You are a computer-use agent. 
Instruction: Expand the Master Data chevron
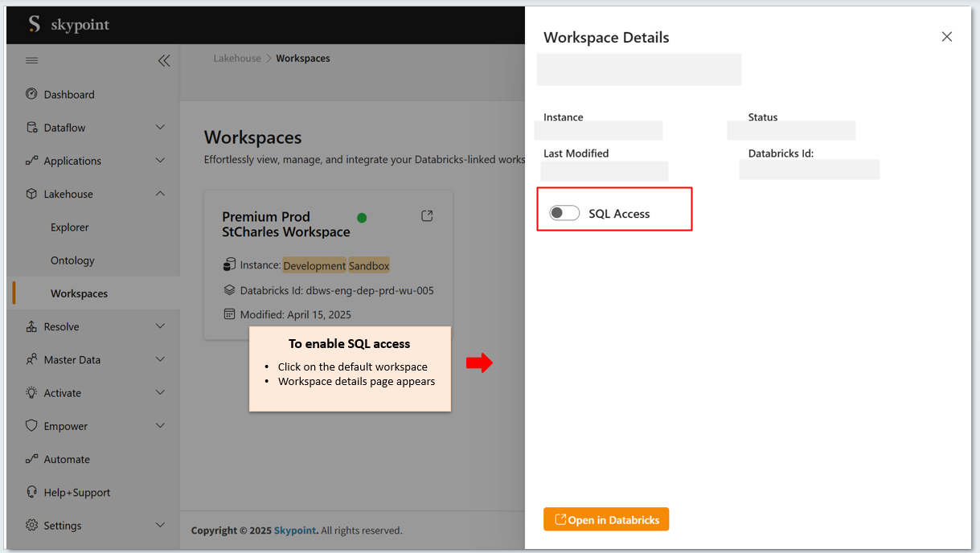pyautogui.click(x=160, y=359)
